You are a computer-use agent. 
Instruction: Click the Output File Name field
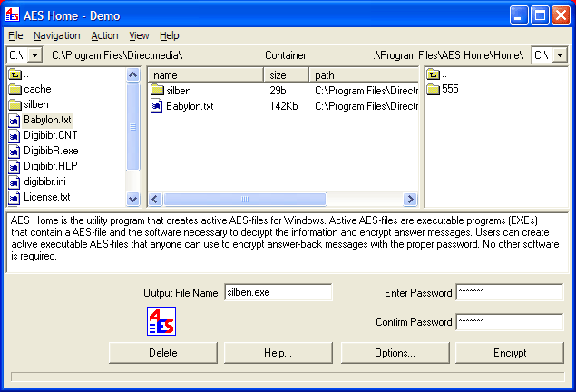tap(278, 292)
